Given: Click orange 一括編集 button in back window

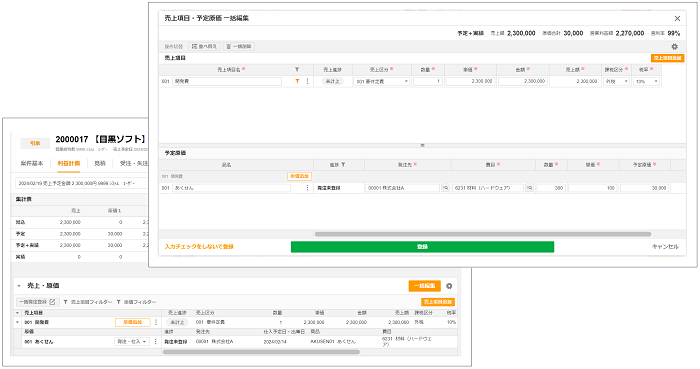Looking at the screenshot, I should coord(425,286).
